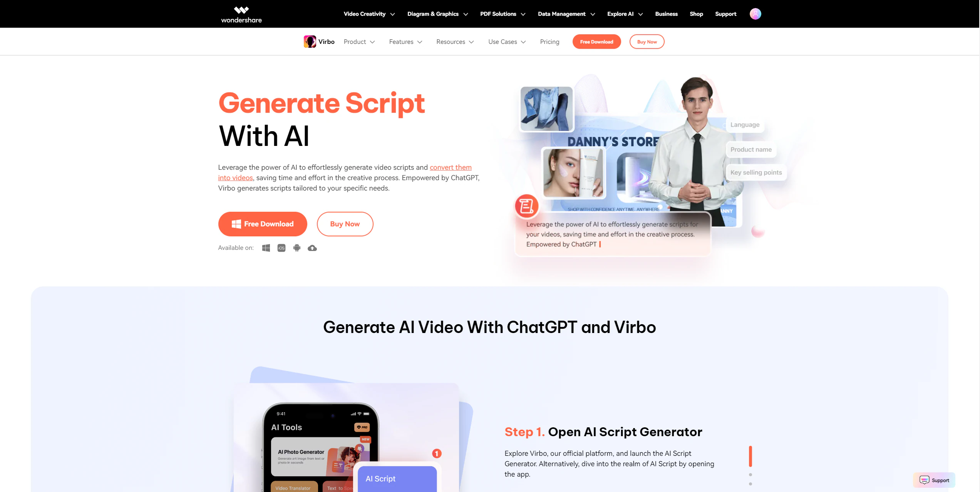Image resolution: width=980 pixels, height=492 pixels.
Task: Open the Resources navigation menu
Action: point(455,42)
